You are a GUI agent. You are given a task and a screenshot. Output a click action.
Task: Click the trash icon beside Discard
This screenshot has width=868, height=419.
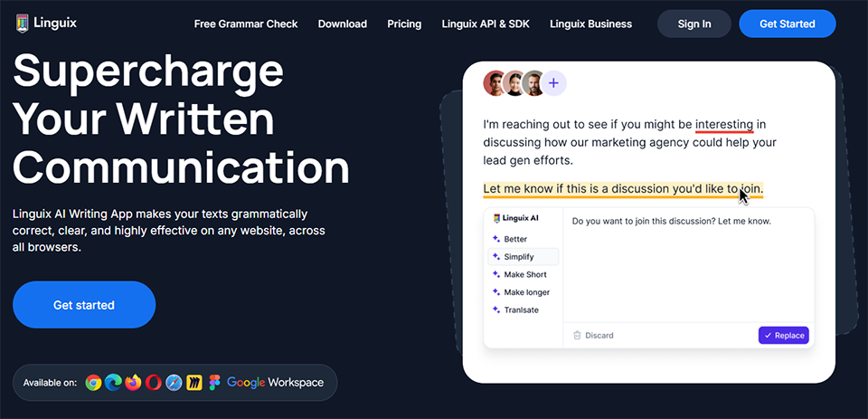(x=577, y=335)
